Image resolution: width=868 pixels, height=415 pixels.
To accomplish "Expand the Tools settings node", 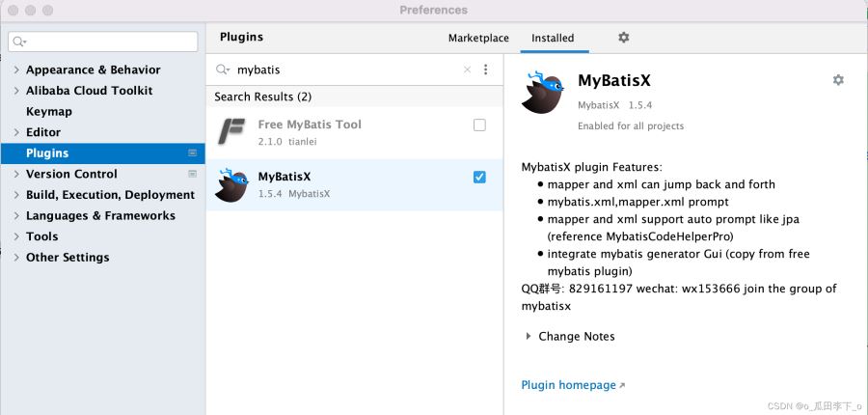I will coord(16,236).
